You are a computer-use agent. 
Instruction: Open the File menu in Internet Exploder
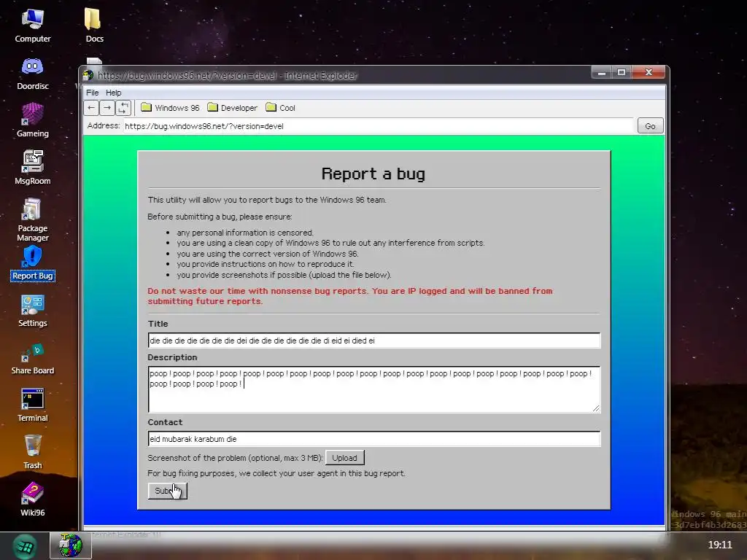(93, 93)
